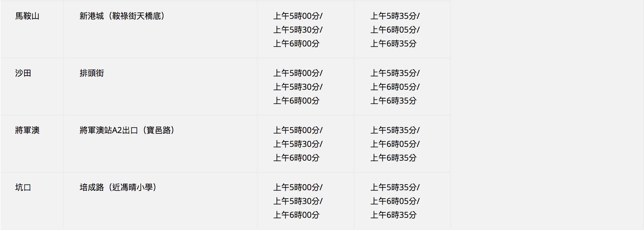The width and height of the screenshot is (644, 231).
Task: Click 上午5時30分 in the 馬鞍山 row
Action: [x=296, y=30]
